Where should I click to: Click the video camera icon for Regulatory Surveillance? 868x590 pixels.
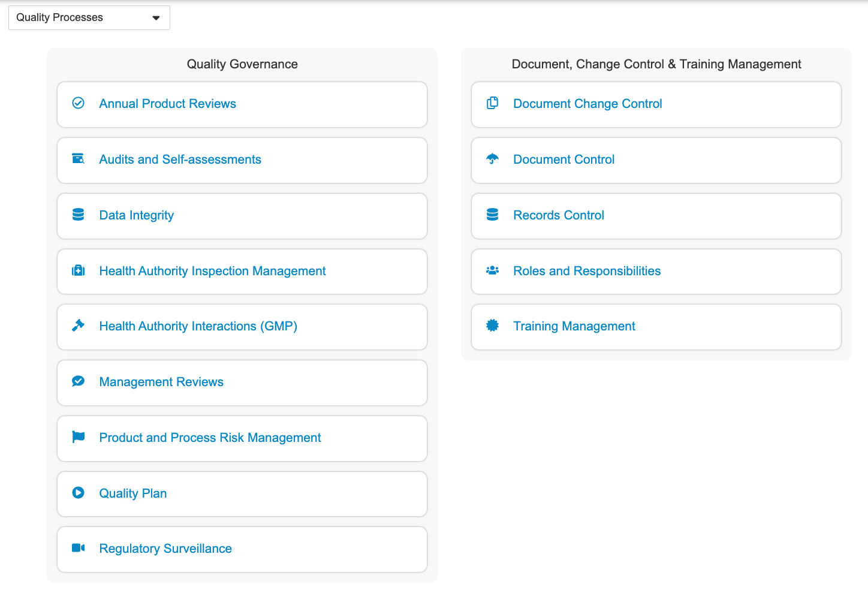(x=78, y=548)
